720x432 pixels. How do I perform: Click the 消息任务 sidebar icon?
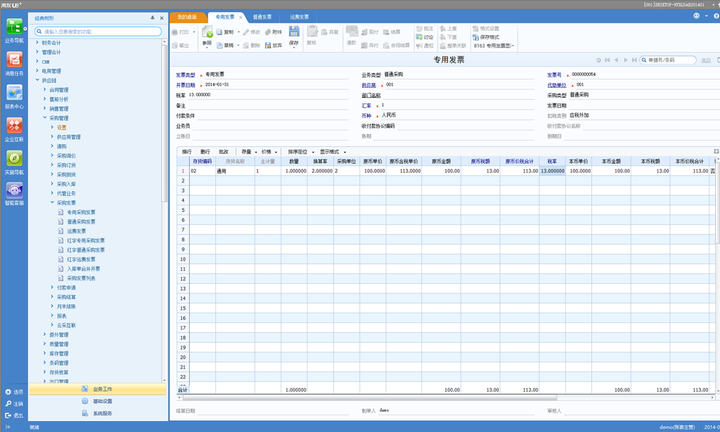(14, 60)
